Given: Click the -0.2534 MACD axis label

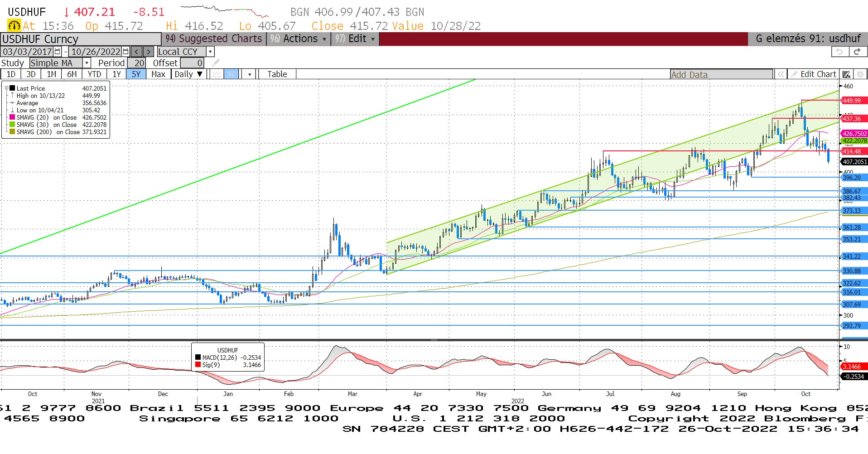Looking at the screenshot, I should (x=853, y=377).
